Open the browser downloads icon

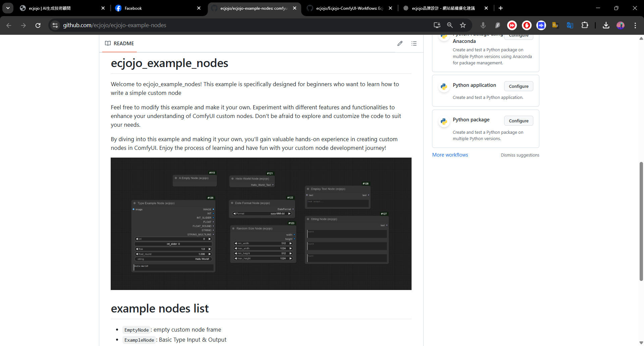[x=606, y=25]
